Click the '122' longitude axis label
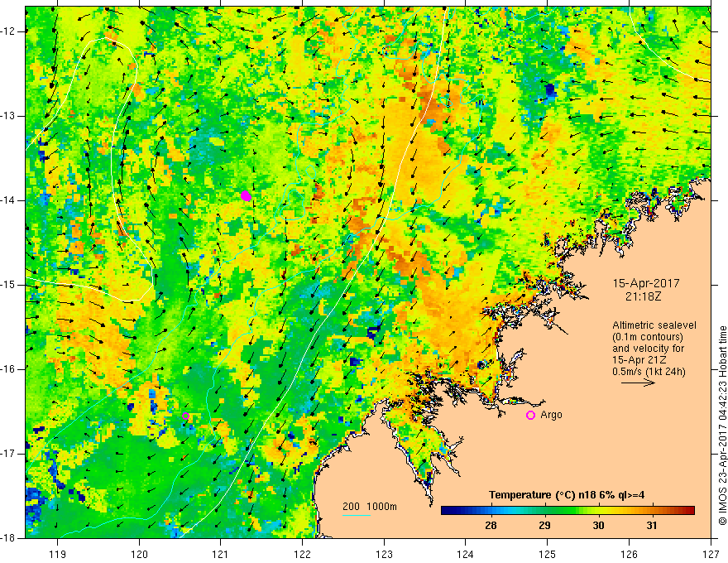Screen dimensions: 728x563 pos(302,554)
